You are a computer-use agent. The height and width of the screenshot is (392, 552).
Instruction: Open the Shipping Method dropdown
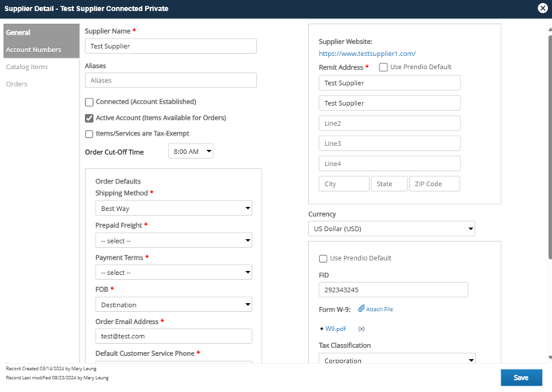click(x=174, y=208)
